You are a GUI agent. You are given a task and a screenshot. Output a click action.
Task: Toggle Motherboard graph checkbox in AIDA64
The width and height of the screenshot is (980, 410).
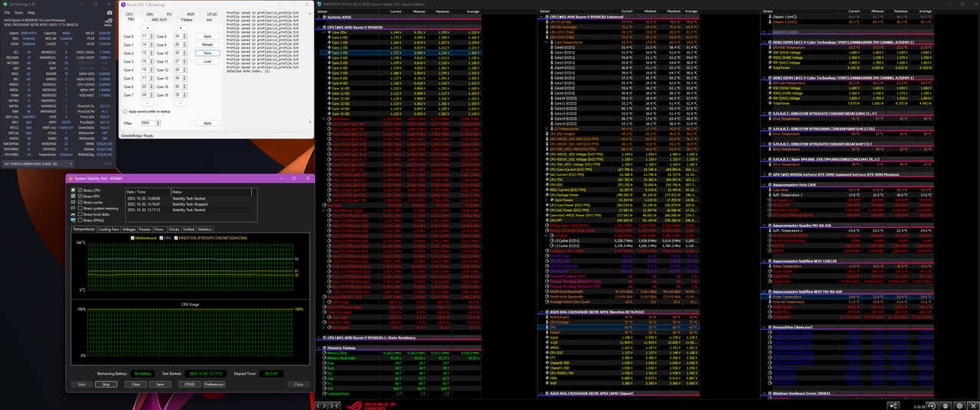point(132,238)
